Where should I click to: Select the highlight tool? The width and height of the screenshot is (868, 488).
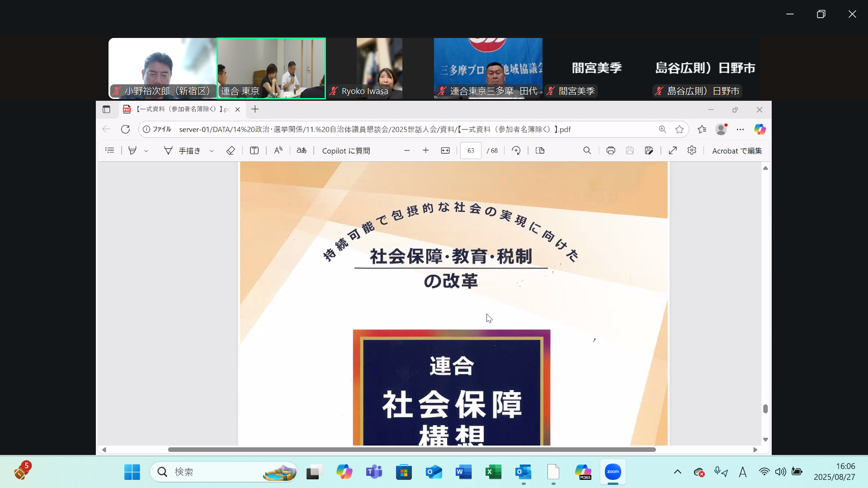[132, 150]
